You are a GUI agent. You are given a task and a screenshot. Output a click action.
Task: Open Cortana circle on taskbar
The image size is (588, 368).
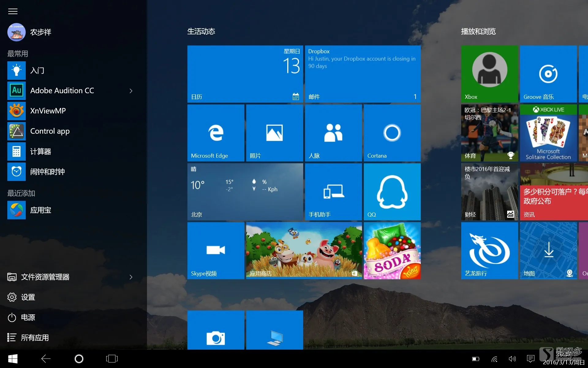[x=79, y=358]
